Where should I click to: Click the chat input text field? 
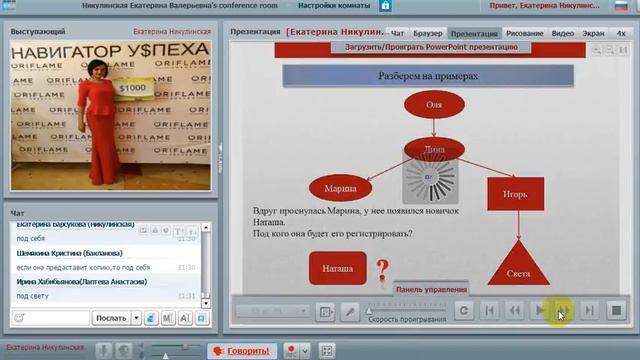(x=57, y=318)
